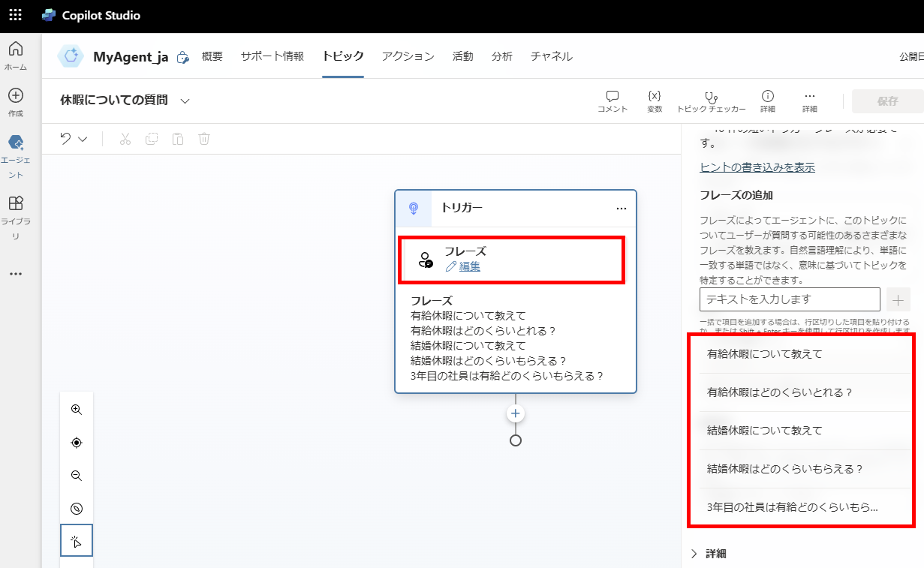Open the trigger node's more options menu
Viewport: 924px width, 568px height.
[x=621, y=209]
